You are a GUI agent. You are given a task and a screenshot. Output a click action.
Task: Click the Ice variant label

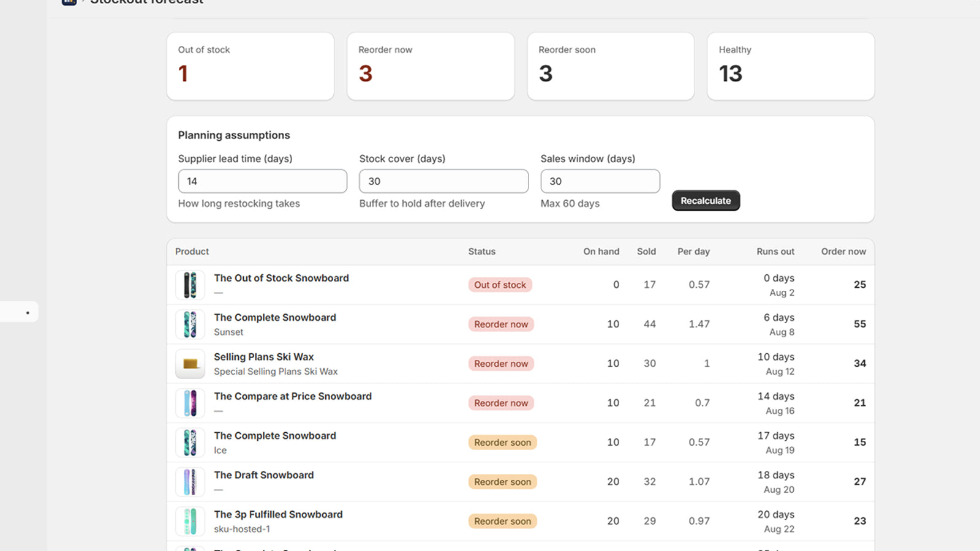(x=220, y=450)
